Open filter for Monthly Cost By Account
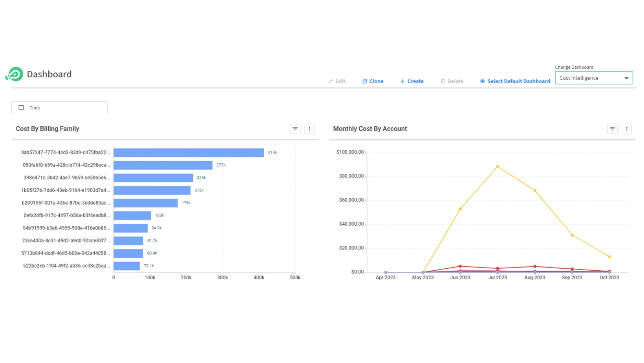 [612, 129]
